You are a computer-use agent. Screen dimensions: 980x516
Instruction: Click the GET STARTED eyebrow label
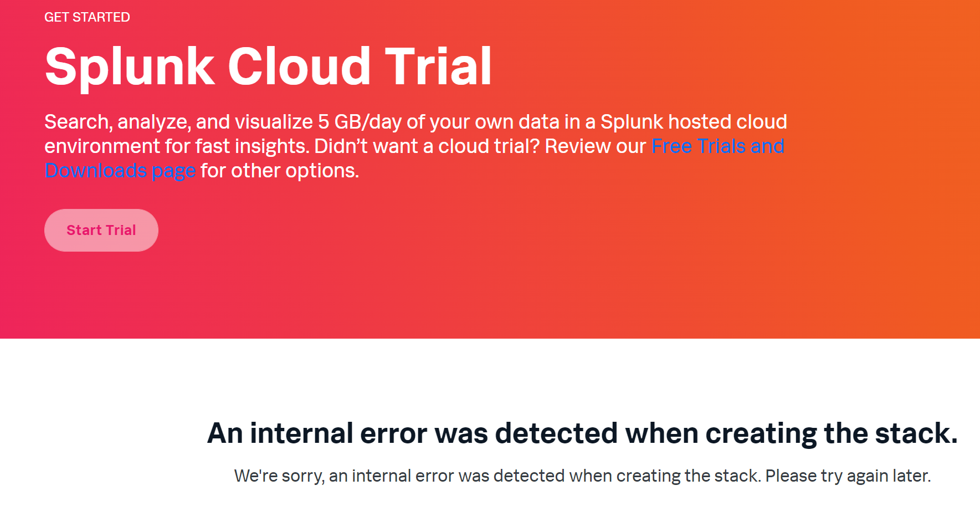(x=87, y=17)
